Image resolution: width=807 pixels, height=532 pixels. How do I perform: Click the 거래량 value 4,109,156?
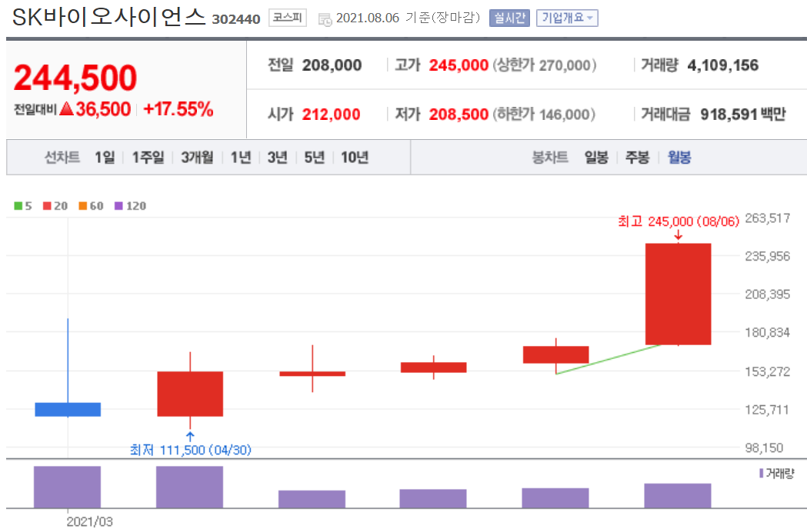pyautogui.click(x=722, y=65)
